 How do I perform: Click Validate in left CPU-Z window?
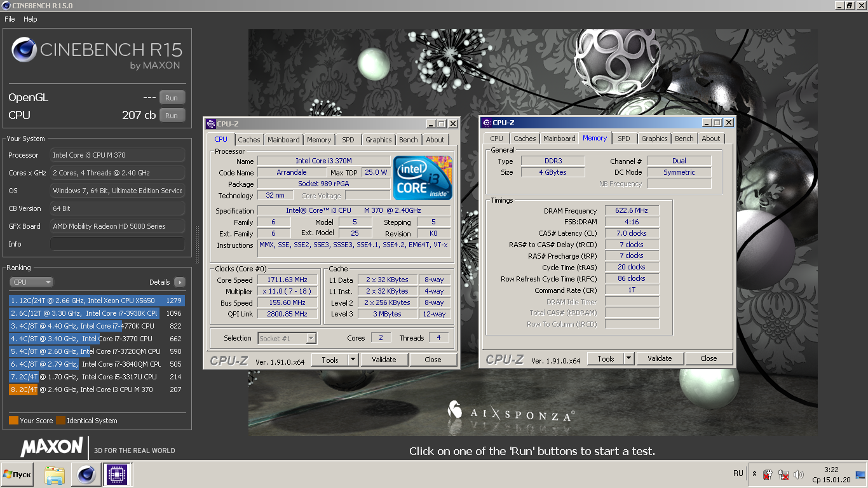click(x=384, y=360)
